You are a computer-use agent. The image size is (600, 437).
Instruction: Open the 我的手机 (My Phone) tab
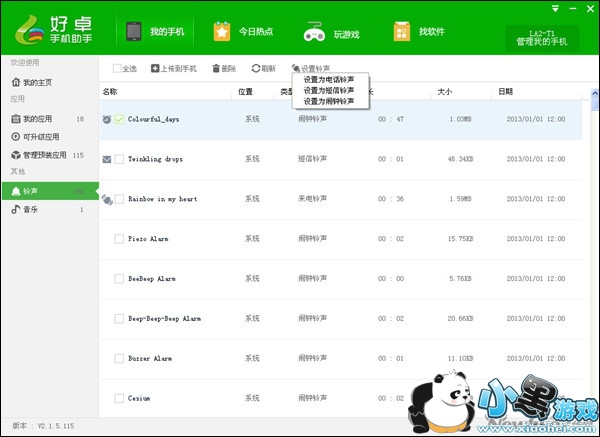(x=150, y=32)
